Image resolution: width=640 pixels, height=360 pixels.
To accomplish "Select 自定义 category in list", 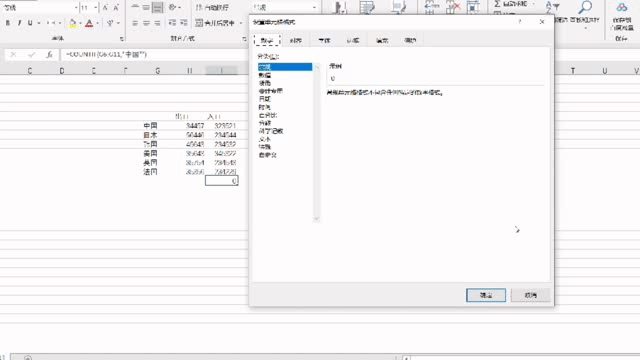I will [x=285, y=155].
